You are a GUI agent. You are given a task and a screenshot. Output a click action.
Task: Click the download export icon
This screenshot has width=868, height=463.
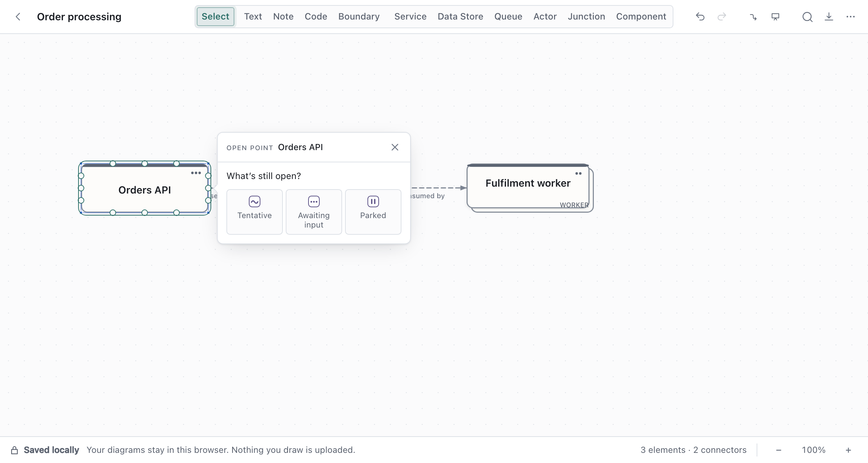point(829,17)
